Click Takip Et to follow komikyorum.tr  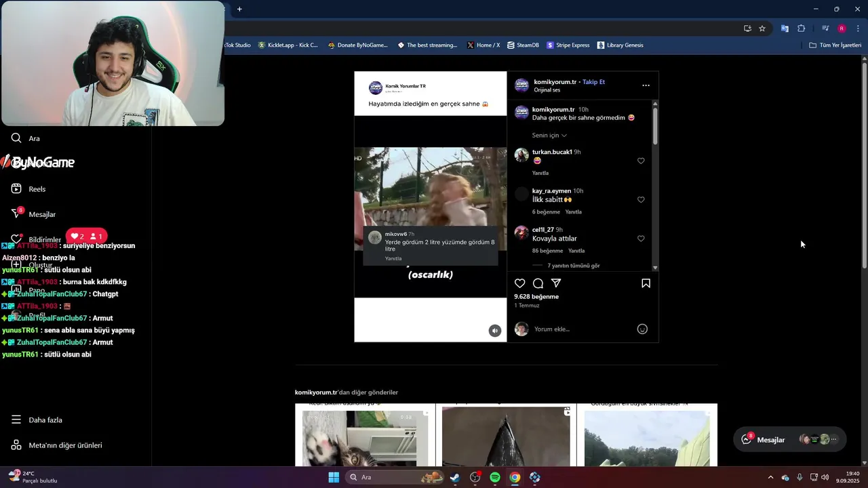(x=593, y=82)
